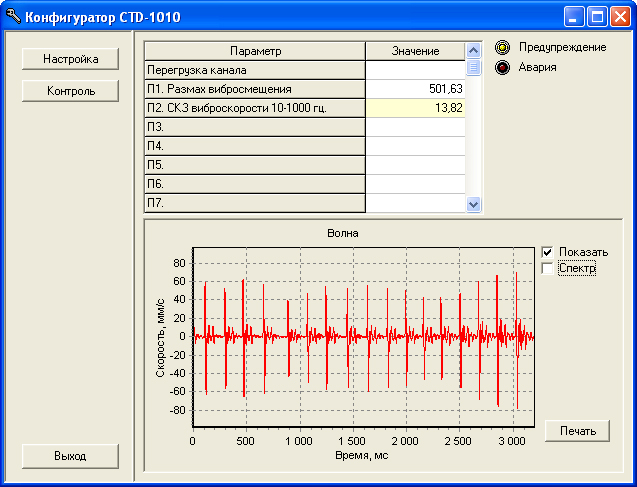Viewport: 637px width, 487px height.
Task: Click the Значение column header
Action: [415, 51]
